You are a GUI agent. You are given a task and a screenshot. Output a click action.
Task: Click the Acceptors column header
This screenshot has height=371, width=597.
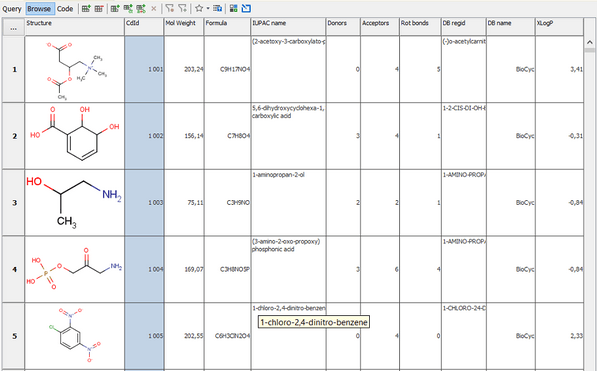pyautogui.click(x=380, y=27)
